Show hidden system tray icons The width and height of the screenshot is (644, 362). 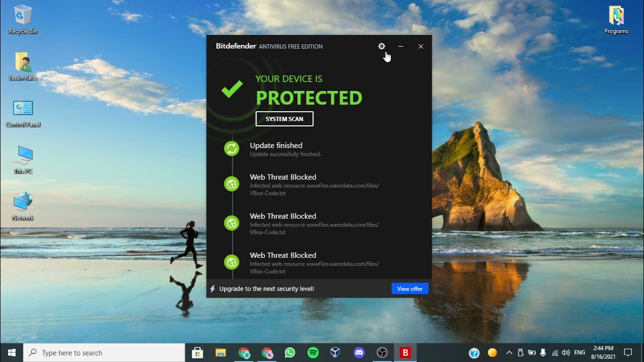tap(509, 353)
